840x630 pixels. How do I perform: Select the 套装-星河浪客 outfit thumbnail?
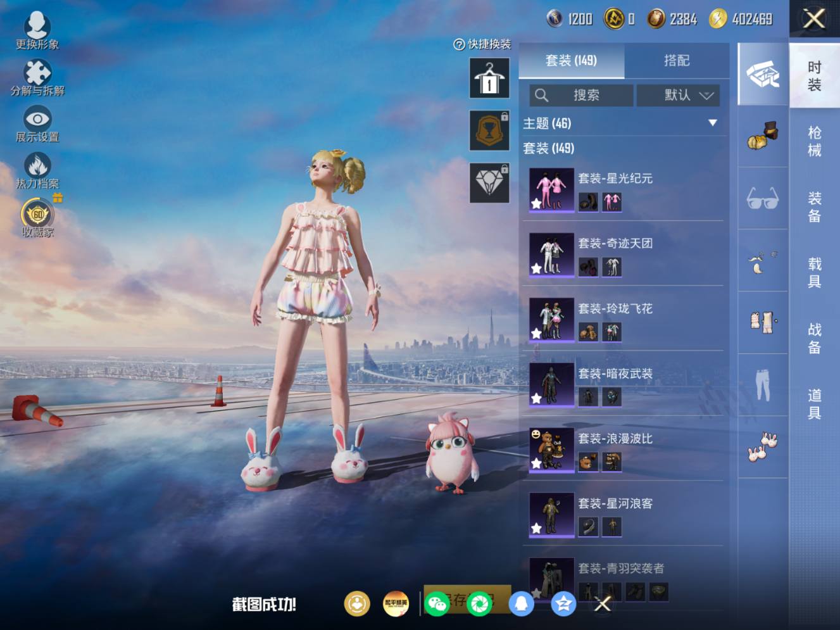tap(551, 515)
